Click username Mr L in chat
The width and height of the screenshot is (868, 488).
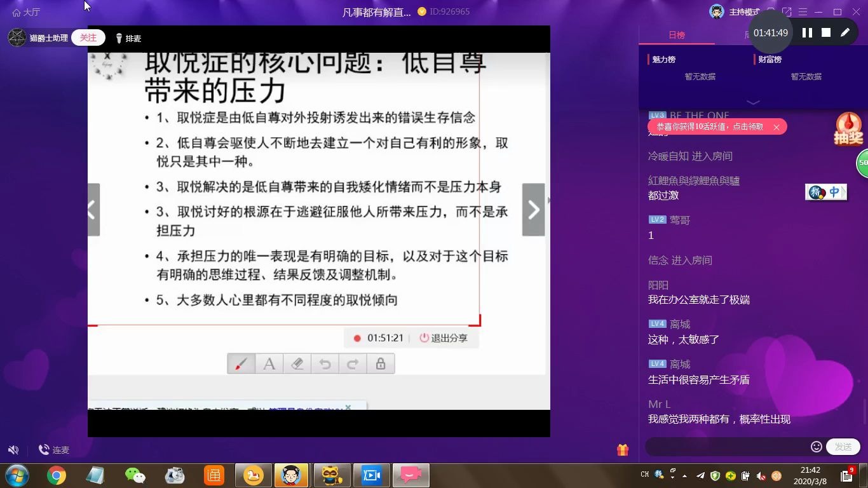click(659, 404)
